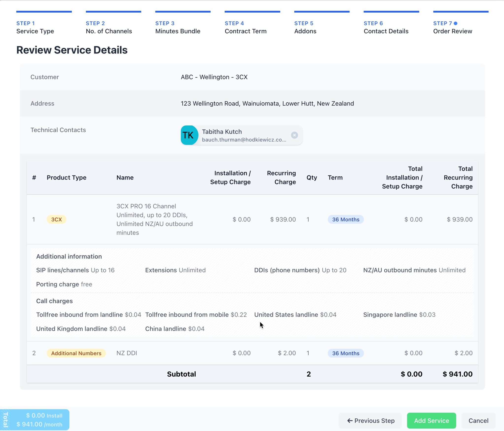This screenshot has height=431, width=504.
Task: Click the customer value ABC - Wellington - 3CX
Action: [x=214, y=77]
